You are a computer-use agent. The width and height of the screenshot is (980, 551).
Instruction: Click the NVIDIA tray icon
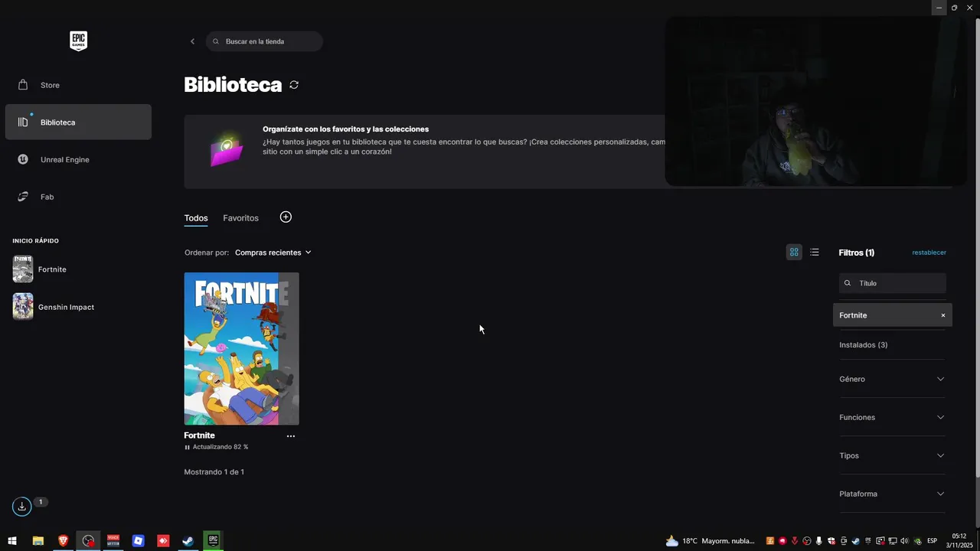click(x=917, y=541)
